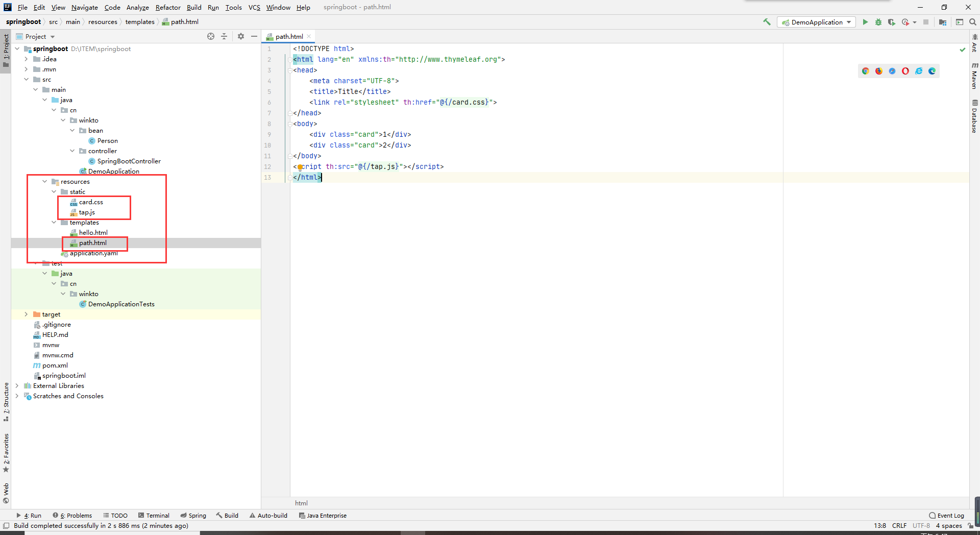Viewport: 980px width, 535px height.
Task: Open the profiler dropdown arrow
Action: pos(915,22)
